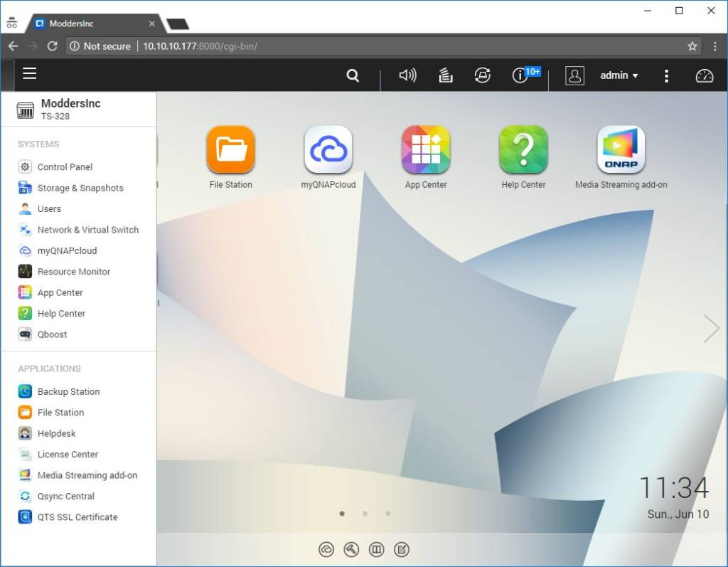Open Storage & Snapshots in sidebar
This screenshot has width=728, height=567.
pyautogui.click(x=70, y=188)
